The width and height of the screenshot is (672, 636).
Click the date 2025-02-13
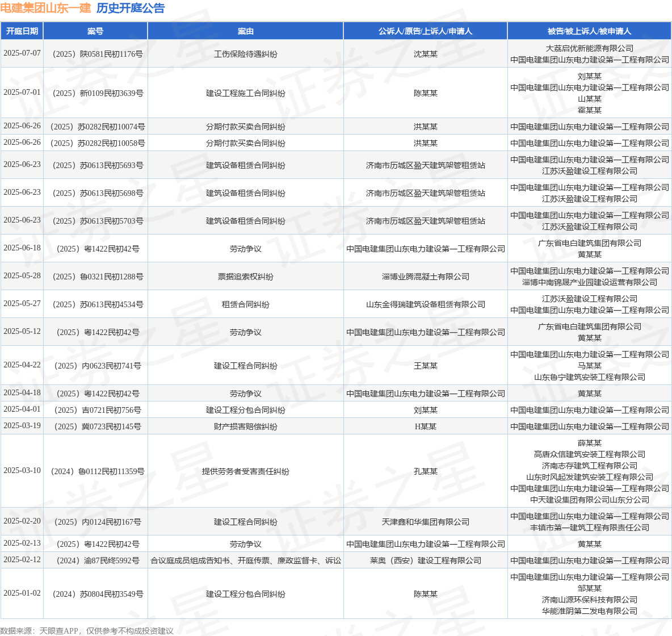22,543
